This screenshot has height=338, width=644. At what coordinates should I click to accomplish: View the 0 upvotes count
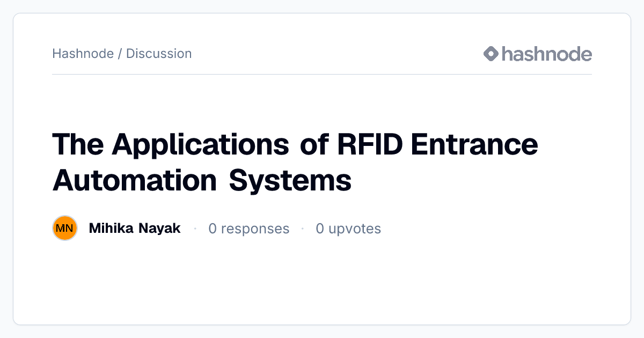[348, 229]
